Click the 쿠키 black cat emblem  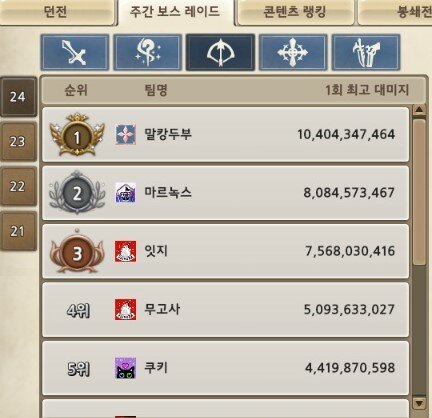tap(126, 368)
